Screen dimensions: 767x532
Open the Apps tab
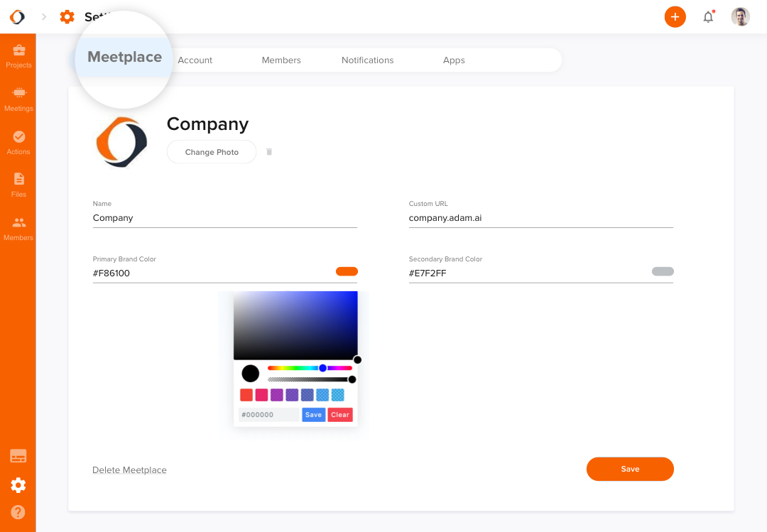(x=454, y=60)
